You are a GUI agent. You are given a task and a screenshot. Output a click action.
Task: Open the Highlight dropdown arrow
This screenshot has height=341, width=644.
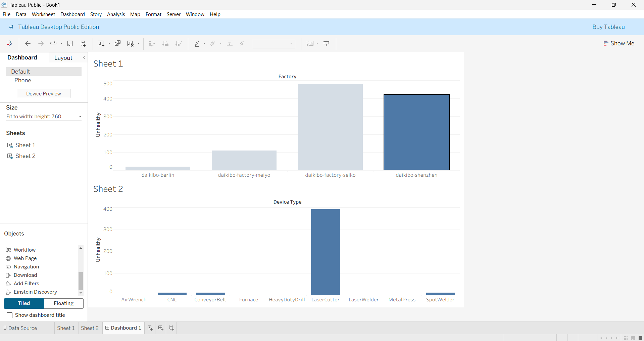click(x=204, y=43)
